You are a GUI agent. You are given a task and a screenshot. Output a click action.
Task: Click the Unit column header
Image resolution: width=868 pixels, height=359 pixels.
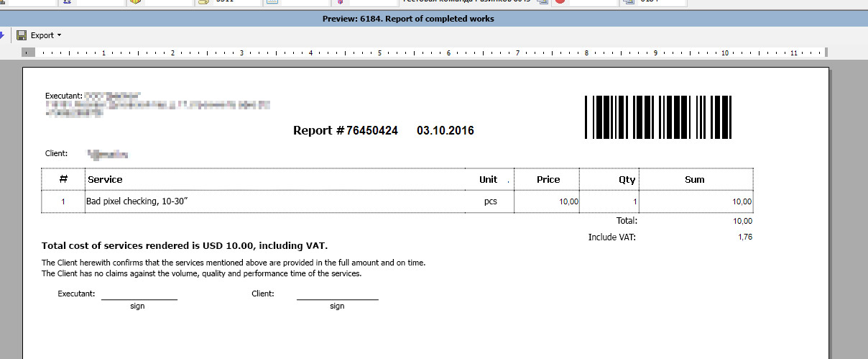[x=488, y=179]
